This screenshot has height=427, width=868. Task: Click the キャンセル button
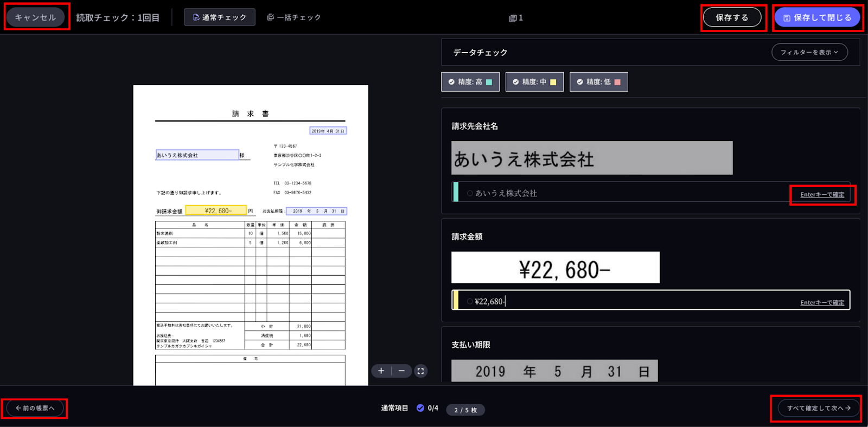pos(35,17)
